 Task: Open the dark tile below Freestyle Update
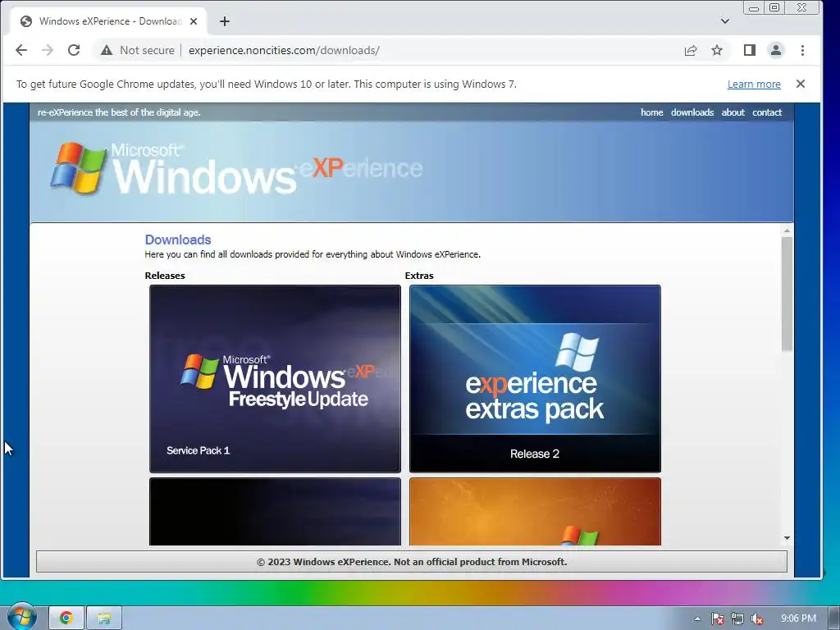(x=275, y=512)
